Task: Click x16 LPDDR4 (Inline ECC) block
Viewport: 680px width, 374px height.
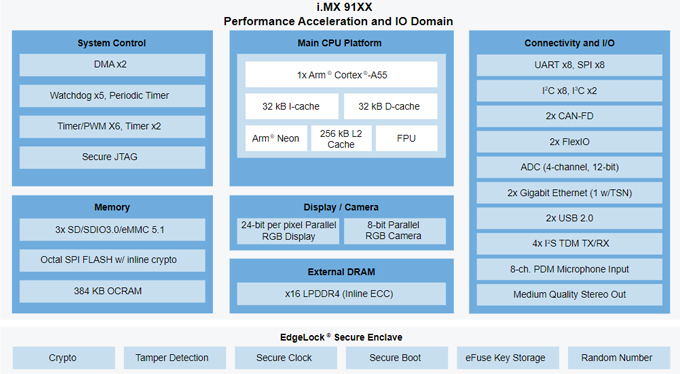Action: 341,294
